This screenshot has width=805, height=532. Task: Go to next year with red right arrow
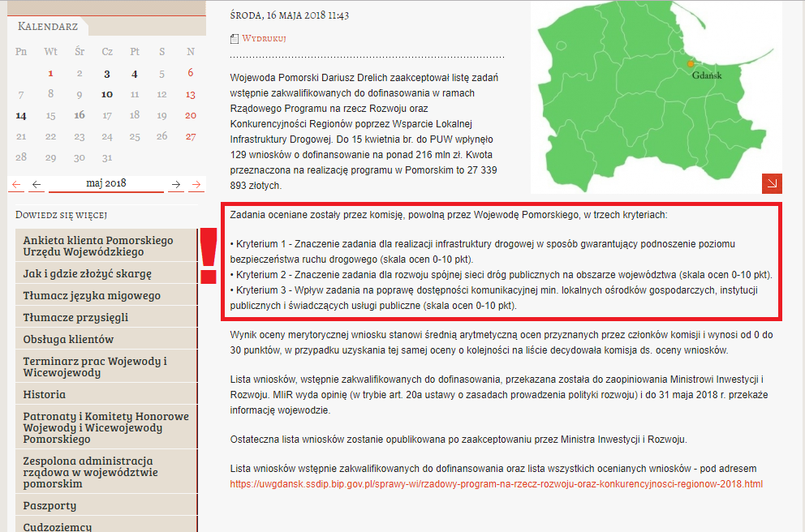[x=196, y=185]
